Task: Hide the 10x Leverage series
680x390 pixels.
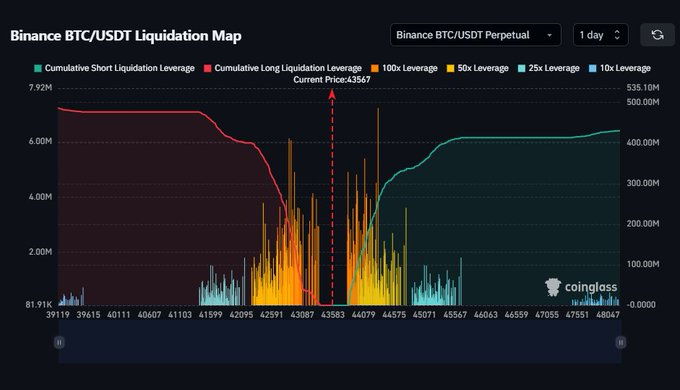Action: 620,68
